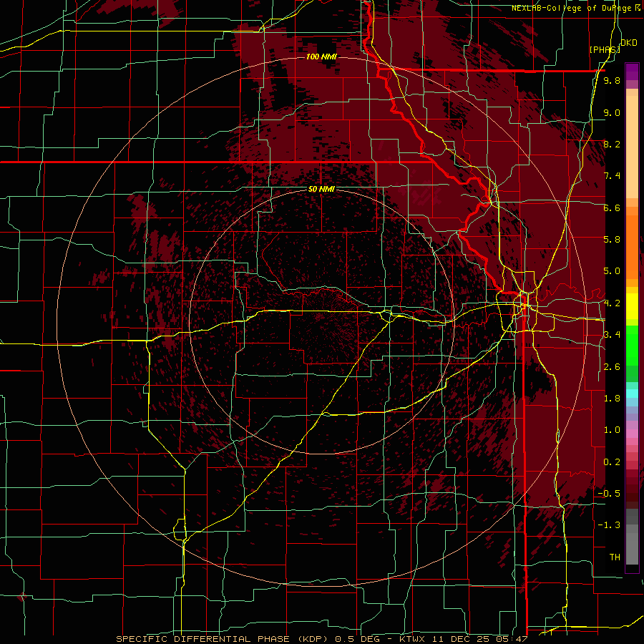Click the 4.2 value on the color scale
The height and width of the screenshot is (644, 644).
pos(612,303)
